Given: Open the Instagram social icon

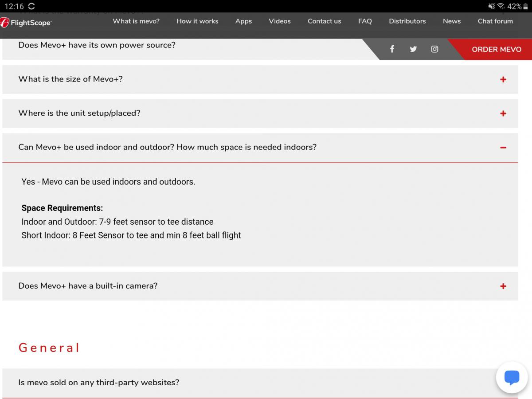Looking at the screenshot, I should tap(434, 49).
